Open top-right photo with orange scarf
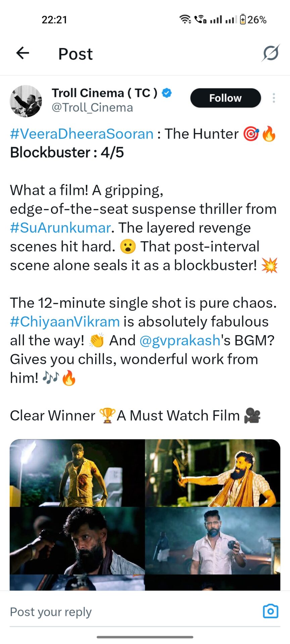The height and width of the screenshot is (644, 290). pos(213,473)
